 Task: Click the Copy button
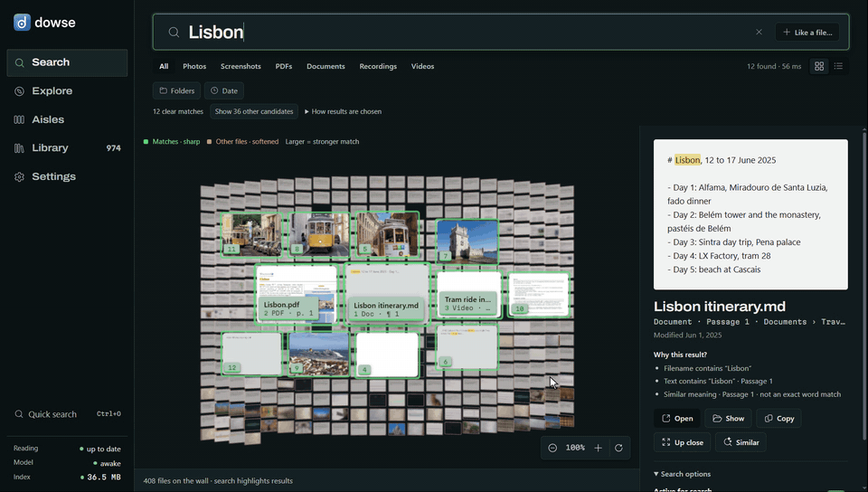pyautogui.click(x=778, y=419)
